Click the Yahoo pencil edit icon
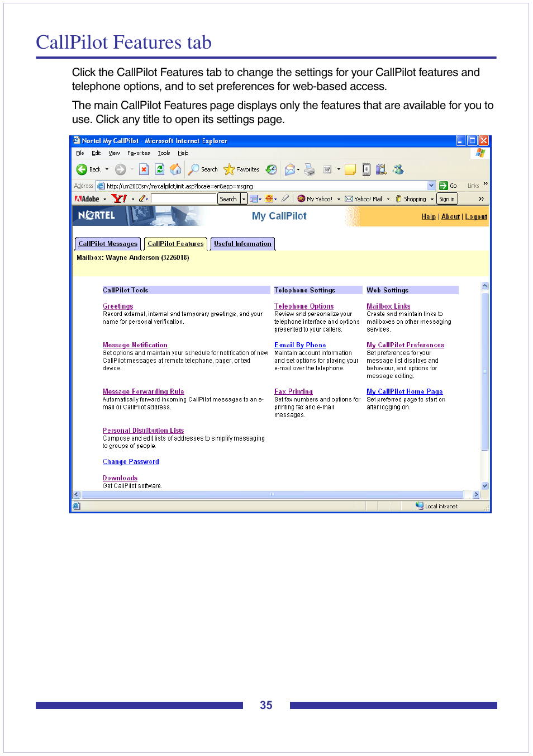533x756 pixels. [142, 199]
